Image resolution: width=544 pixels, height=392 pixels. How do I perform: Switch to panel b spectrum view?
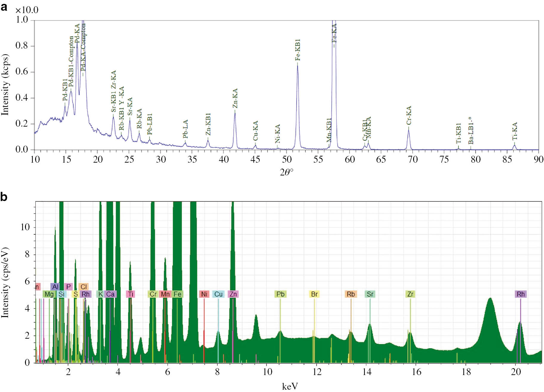point(4,197)
